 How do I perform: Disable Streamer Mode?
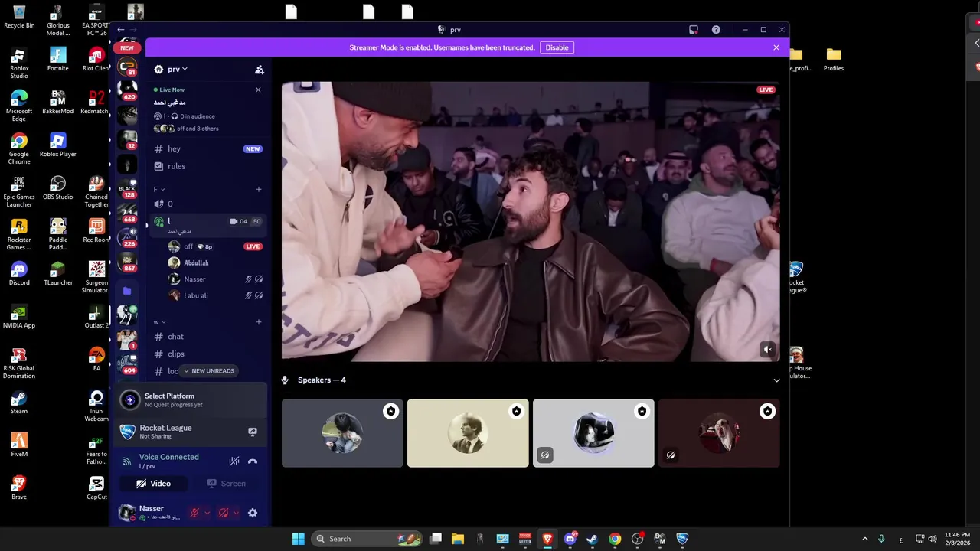pos(557,47)
